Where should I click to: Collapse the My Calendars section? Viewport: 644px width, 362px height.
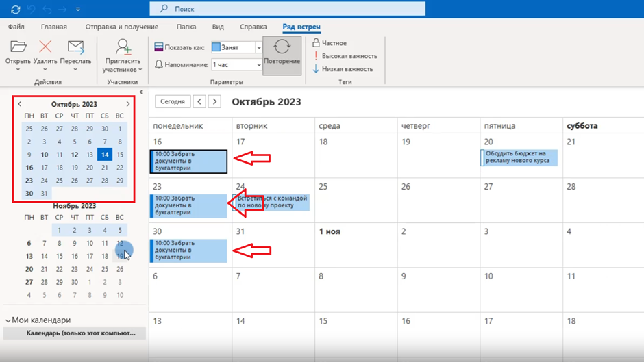coord(8,320)
